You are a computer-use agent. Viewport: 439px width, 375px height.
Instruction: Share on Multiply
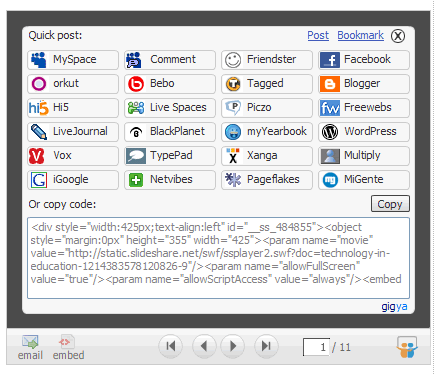click(x=364, y=156)
